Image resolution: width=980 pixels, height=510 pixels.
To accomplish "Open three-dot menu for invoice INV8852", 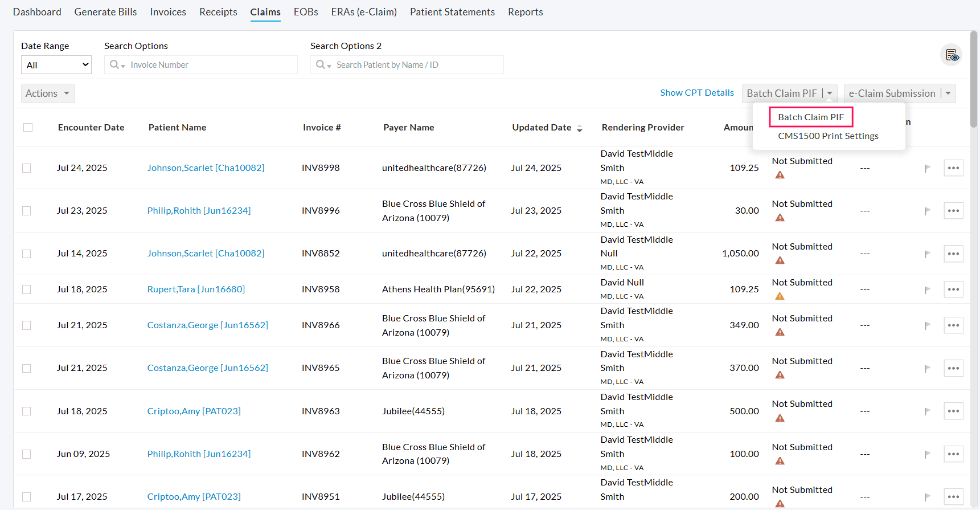I will point(953,254).
